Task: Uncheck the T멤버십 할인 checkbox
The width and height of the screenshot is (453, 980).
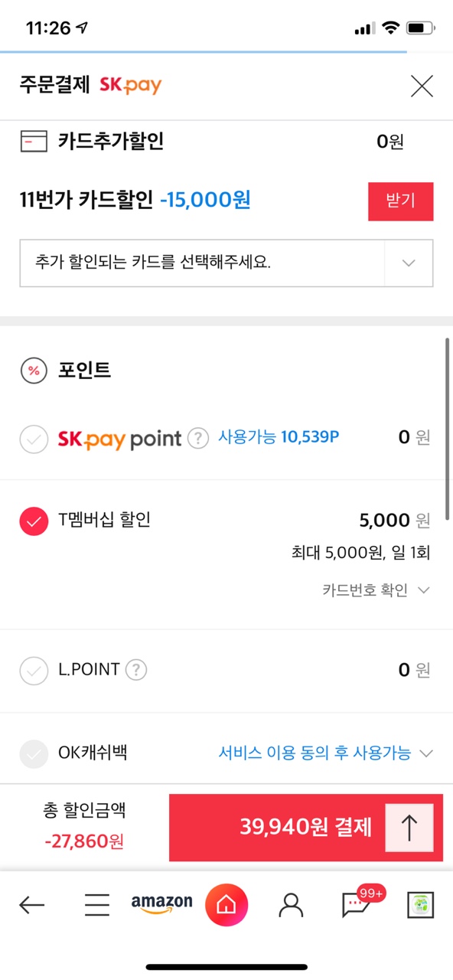Action: pos(33,521)
